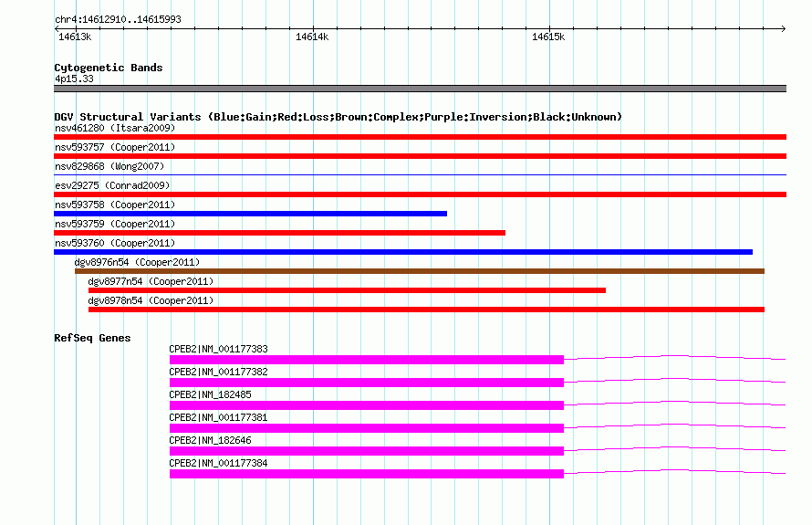Click the CPEB2|NM_001177383 transcript label
Viewport: 812px width, 525px height.
point(219,350)
